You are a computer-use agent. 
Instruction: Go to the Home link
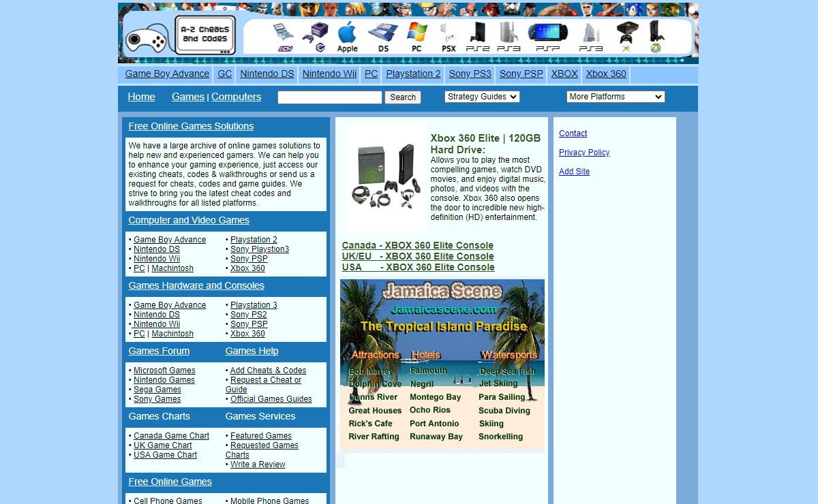pos(141,97)
